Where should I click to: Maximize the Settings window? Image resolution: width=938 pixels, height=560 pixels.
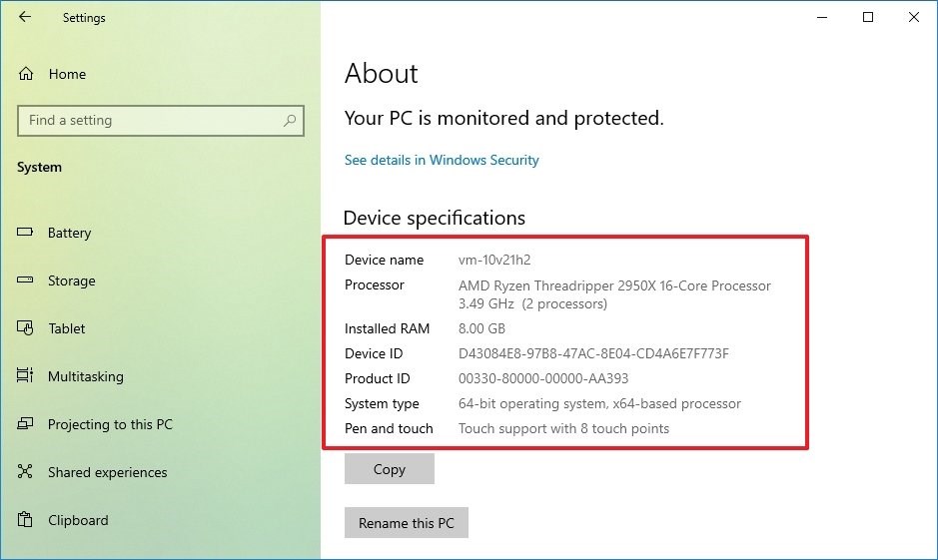point(868,17)
